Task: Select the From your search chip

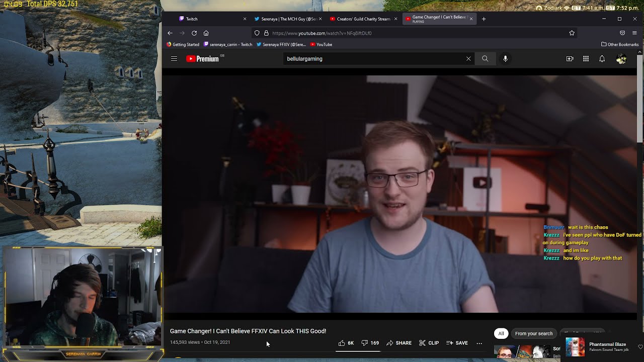Action: (x=534, y=333)
